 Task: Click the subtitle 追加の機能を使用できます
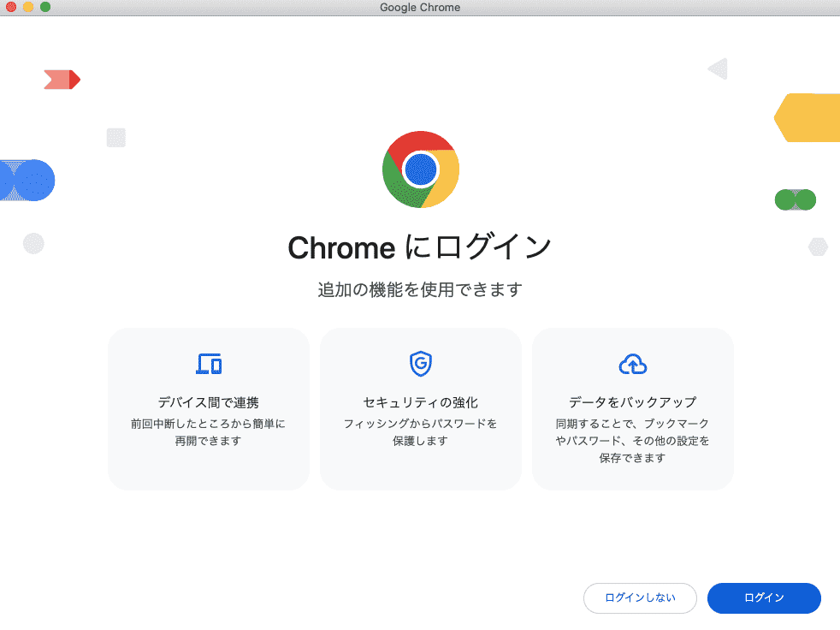point(420,289)
